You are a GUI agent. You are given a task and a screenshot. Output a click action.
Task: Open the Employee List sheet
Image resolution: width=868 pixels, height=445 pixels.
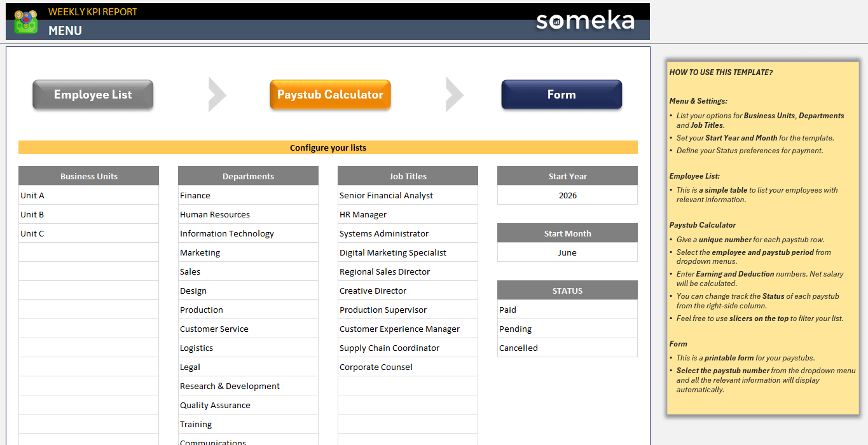93,95
